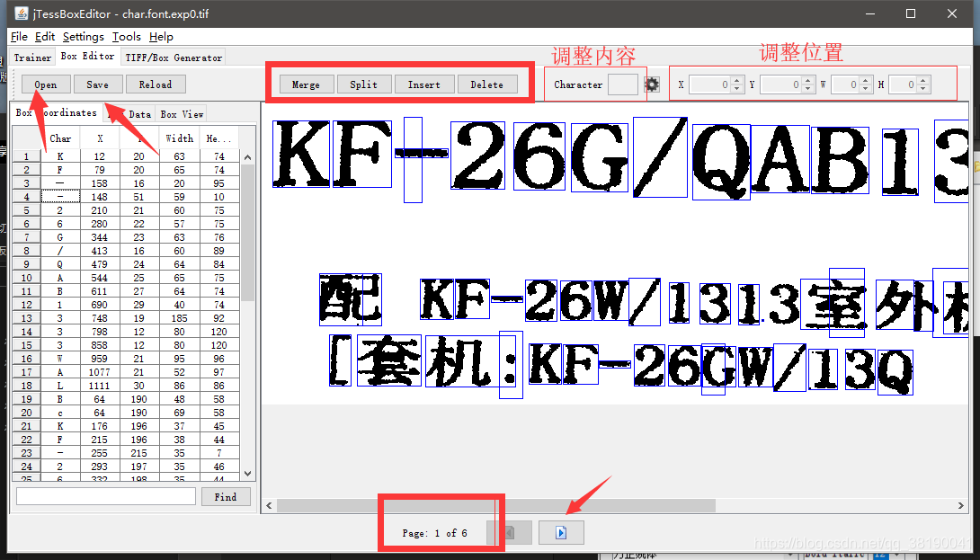The image size is (980, 560).
Task: Open the Settings menu
Action: (x=83, y=37)
